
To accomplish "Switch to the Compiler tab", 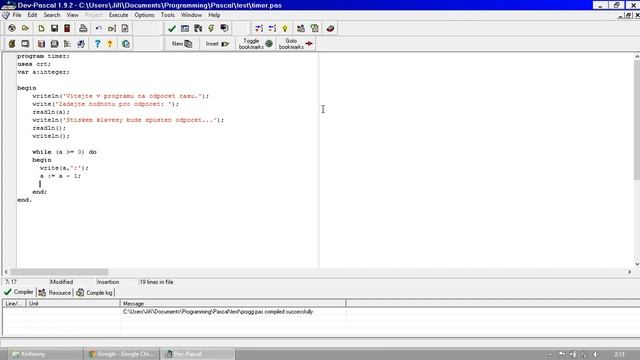I will click(x=19, y=292).
